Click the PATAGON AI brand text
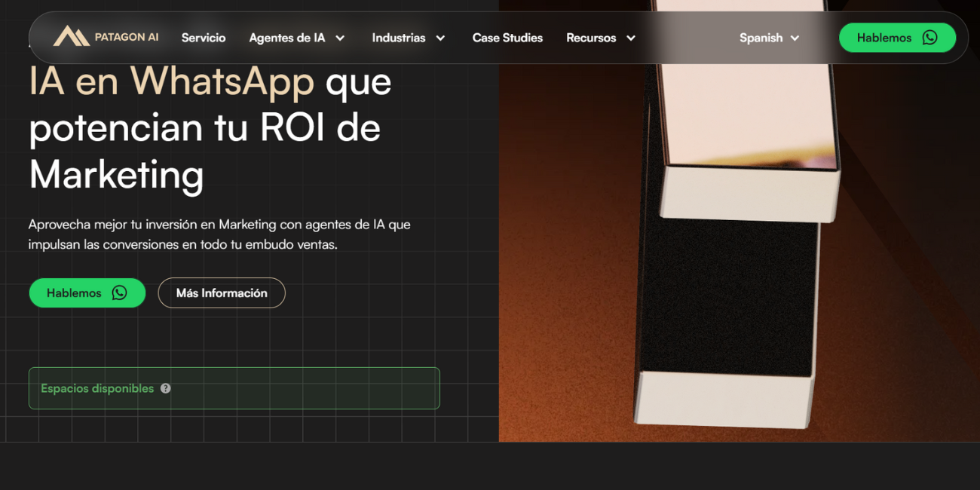The width and height of the screenshot is (980, 490). pos(127,37)
